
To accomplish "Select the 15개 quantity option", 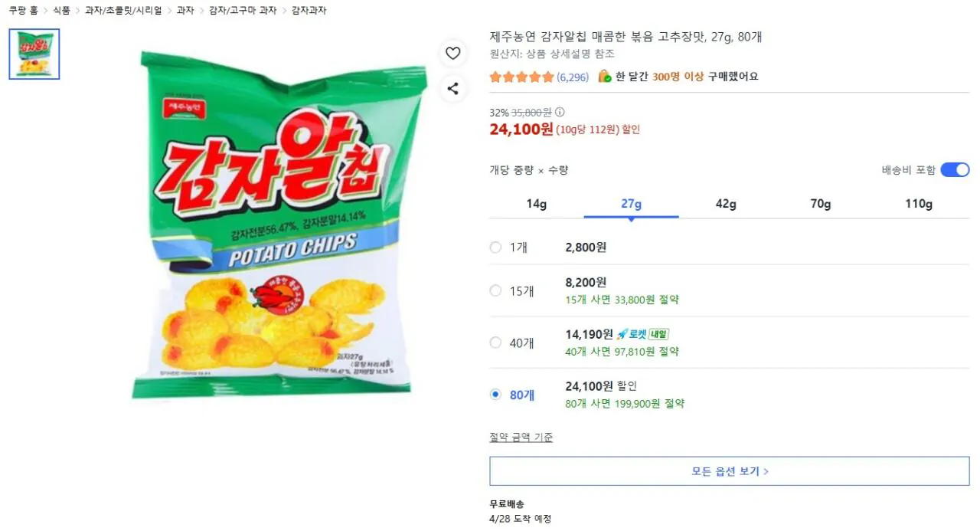I will click(x=495, y=290).
